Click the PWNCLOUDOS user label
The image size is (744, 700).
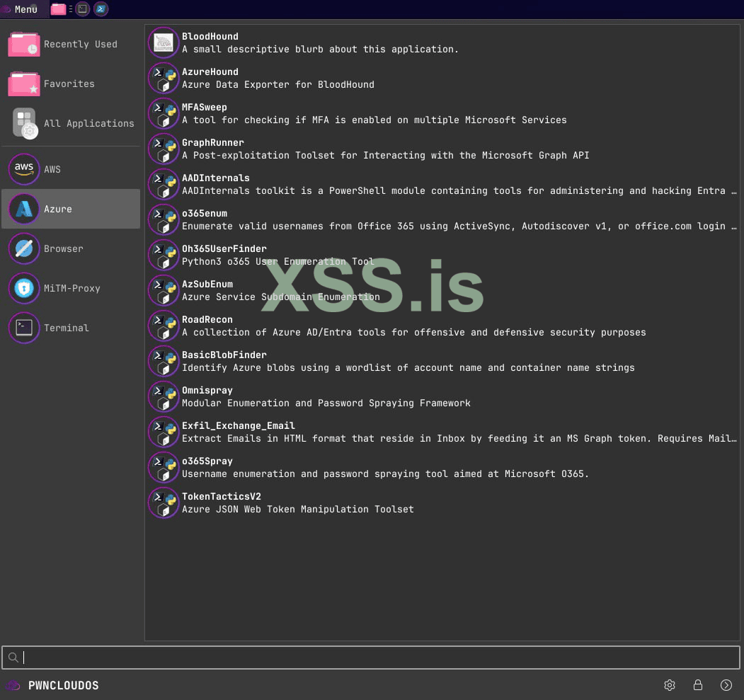(63, 685)
